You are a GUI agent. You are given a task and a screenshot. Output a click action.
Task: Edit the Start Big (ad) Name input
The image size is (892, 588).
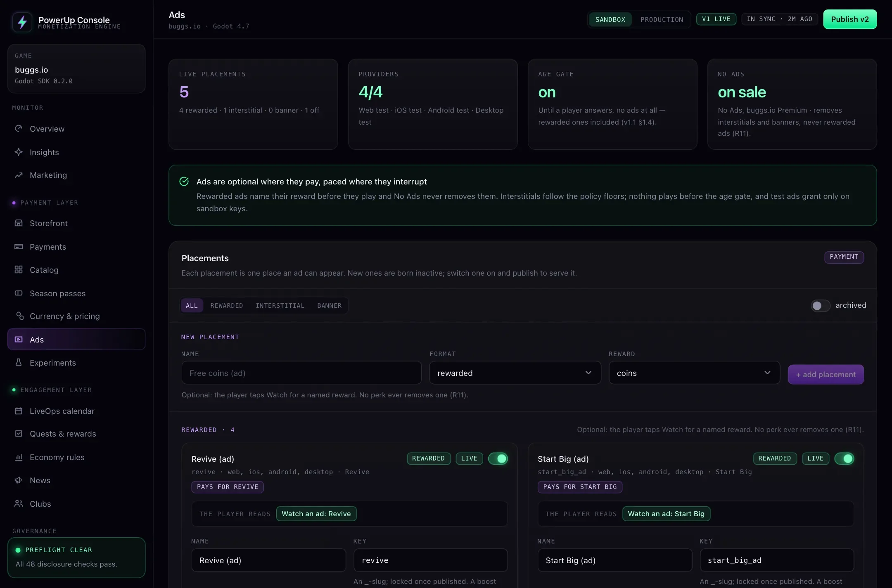click(615, 560)
